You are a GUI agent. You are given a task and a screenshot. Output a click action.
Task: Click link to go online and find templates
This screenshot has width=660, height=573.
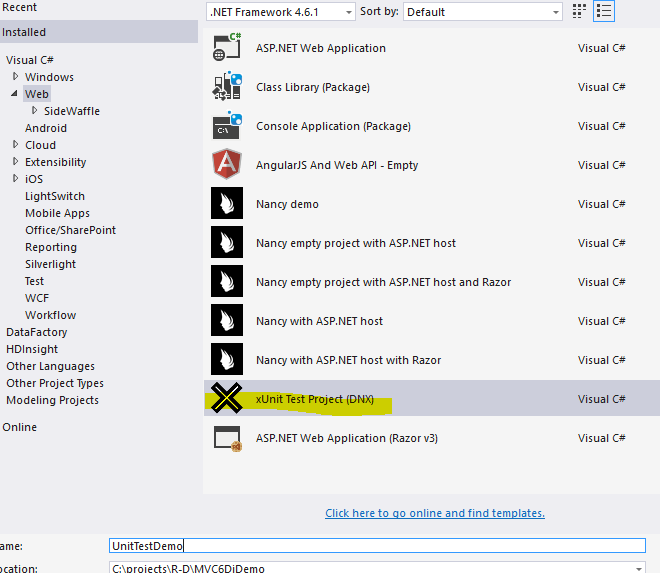435,513
